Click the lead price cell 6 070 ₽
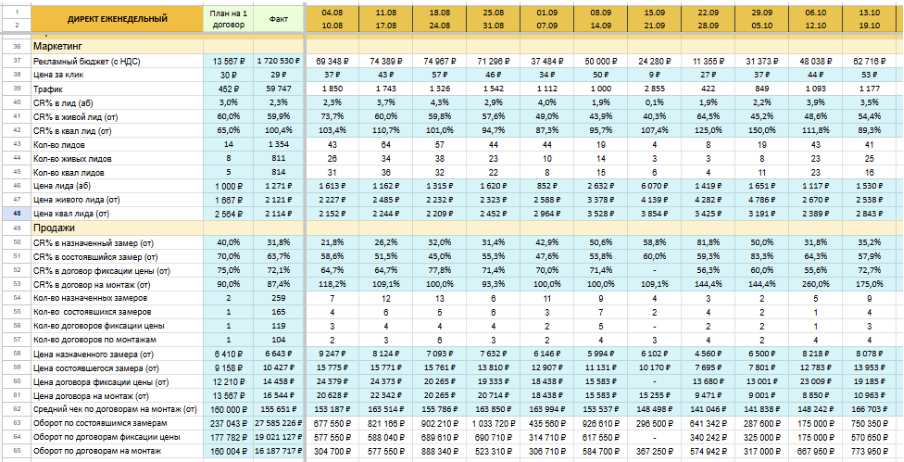The width and height of the screenshot is (904, 462). [654, 187]
